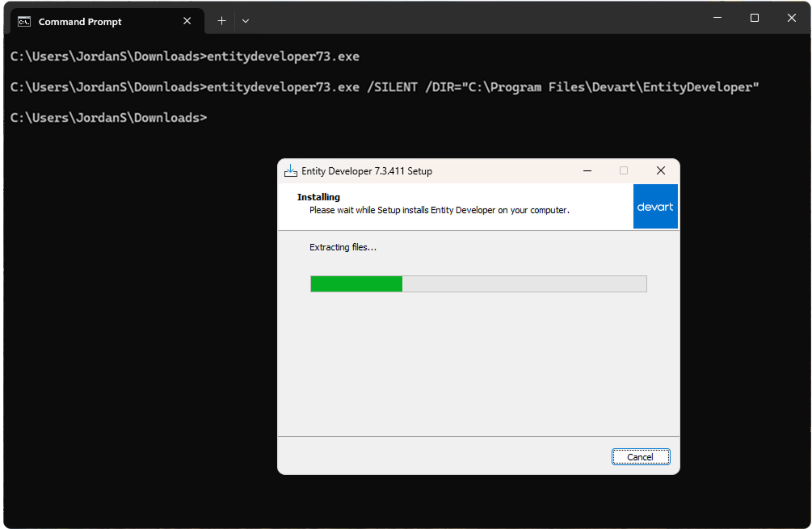Click the Extracting files status text
Viewport: 812px width, 529px height.
coord(343,247)
